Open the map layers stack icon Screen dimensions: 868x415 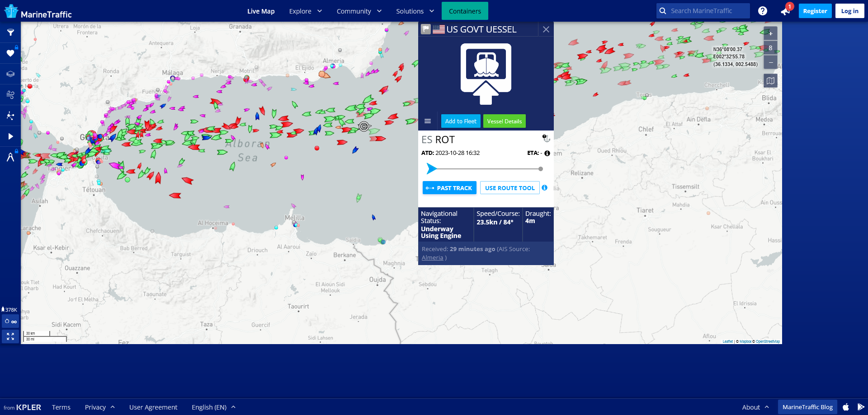pos(10,74)
